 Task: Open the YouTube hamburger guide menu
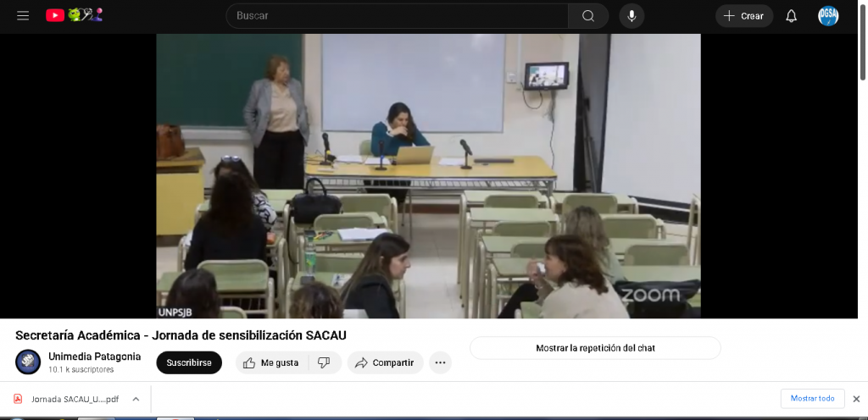[x=23, y=15]
